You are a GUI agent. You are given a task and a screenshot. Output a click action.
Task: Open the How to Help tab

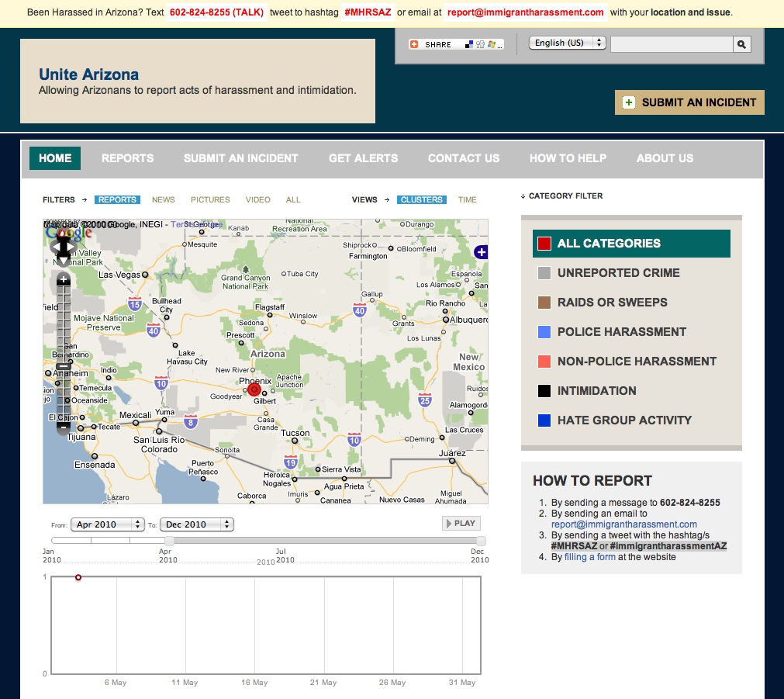pyautogui.click(x=568, y=158)
